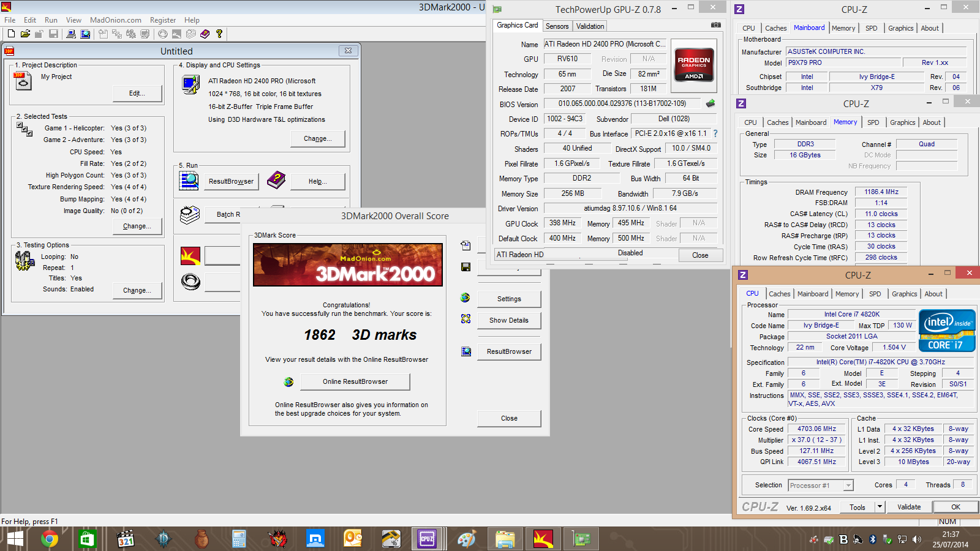Click Change in Display and CPU Settings
Image resolution: width=980 pixels, height=551 pixels.
click(x=318, y=138)
